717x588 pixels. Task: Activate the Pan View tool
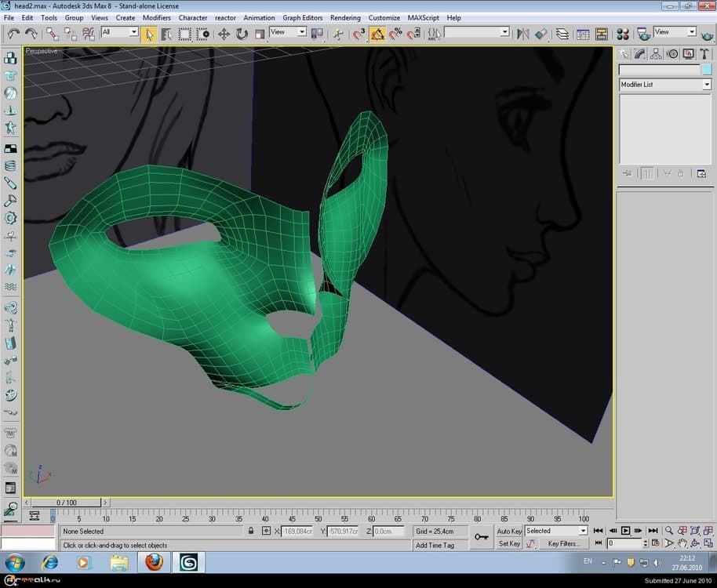682,543
